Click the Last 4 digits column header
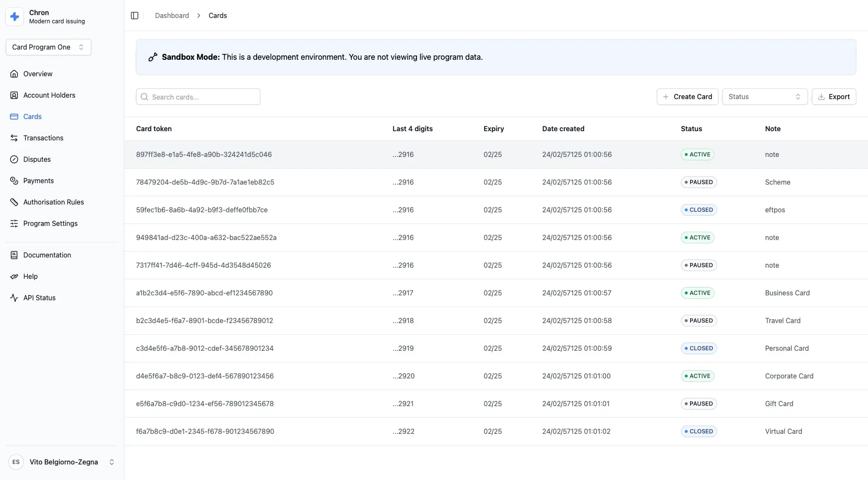Image resolution: width=868 pixels, height=480 pixels. pos(413,129)
